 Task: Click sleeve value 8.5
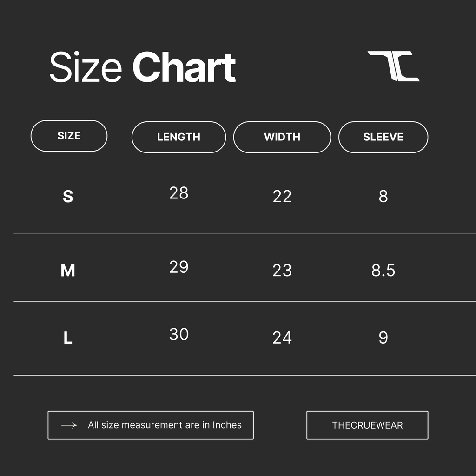pos(383,271)
